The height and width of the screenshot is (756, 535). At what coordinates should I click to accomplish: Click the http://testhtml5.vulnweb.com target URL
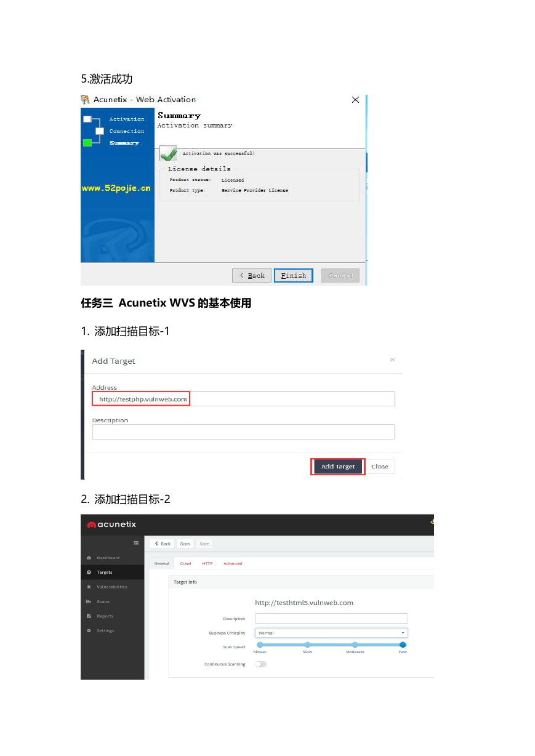[x=304, y=603]
